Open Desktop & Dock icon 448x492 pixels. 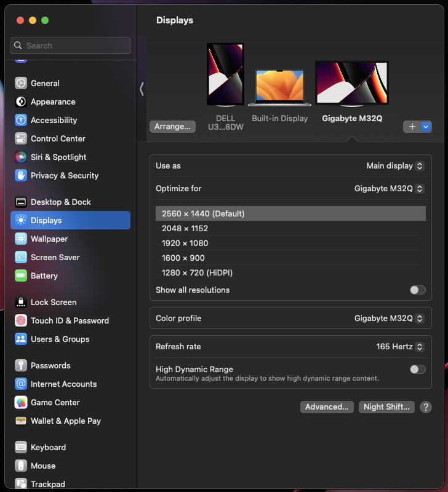coord(21,202)
